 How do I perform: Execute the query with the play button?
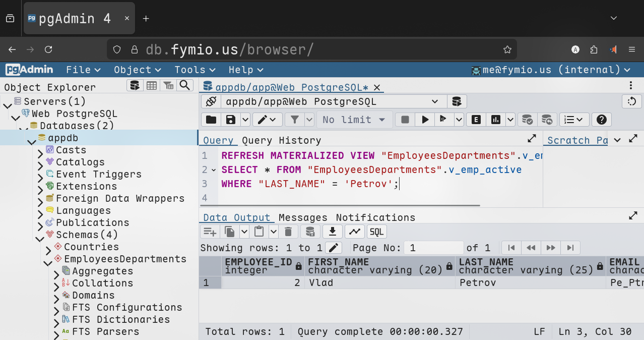(425, 120)
